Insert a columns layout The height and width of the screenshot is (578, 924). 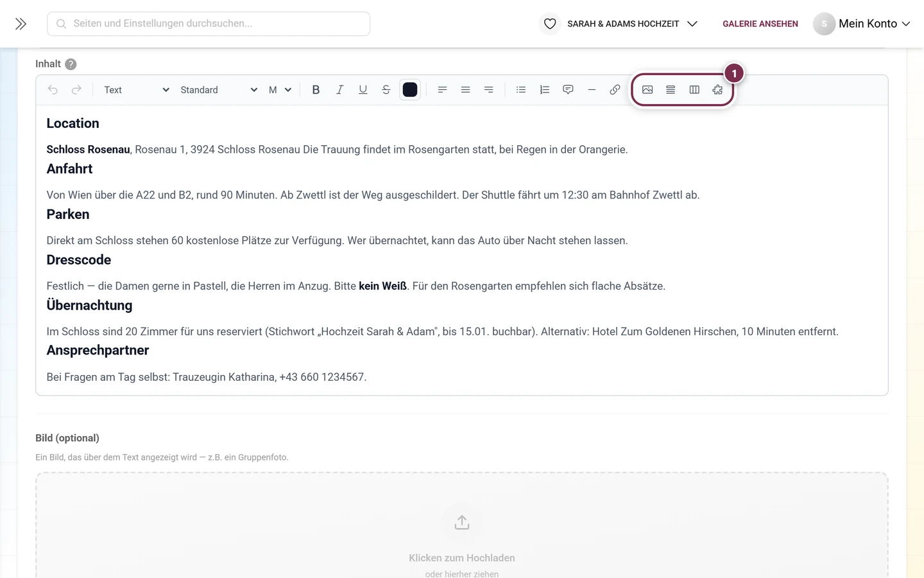(x=694, y=90)
